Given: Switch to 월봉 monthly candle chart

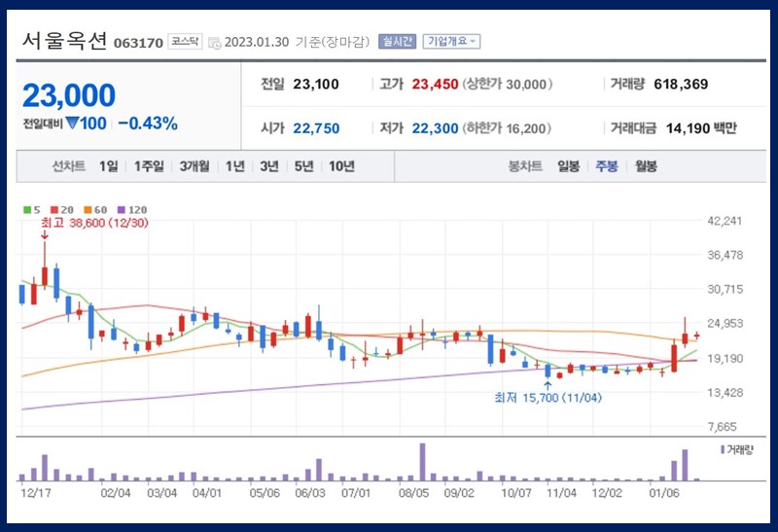Looking at the screenshot, I should [646, 166].
